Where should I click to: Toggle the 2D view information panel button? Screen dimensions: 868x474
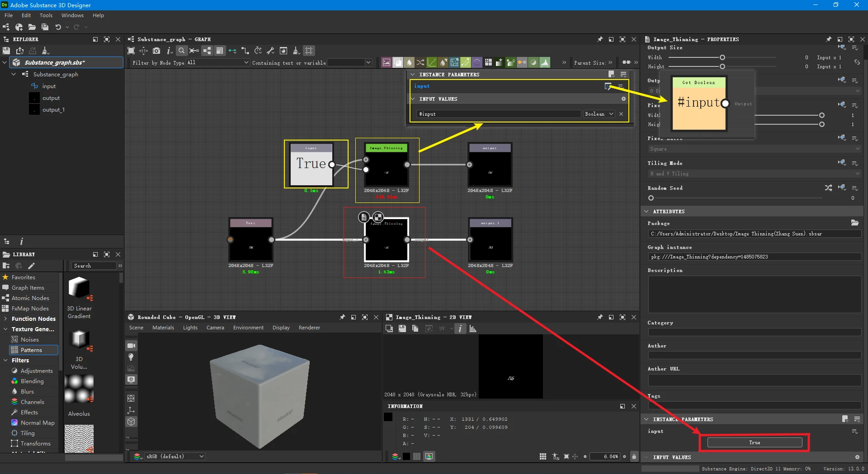pos(460,329)
